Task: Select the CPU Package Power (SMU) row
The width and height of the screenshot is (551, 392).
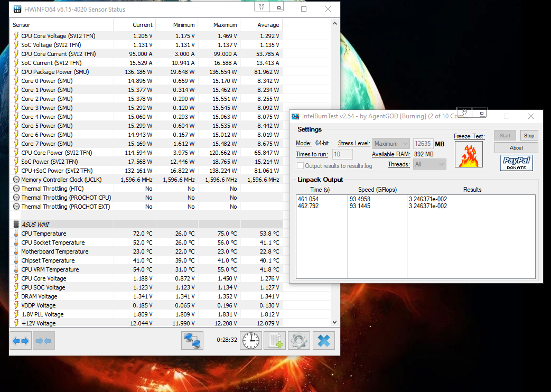Action: (55, 72)
